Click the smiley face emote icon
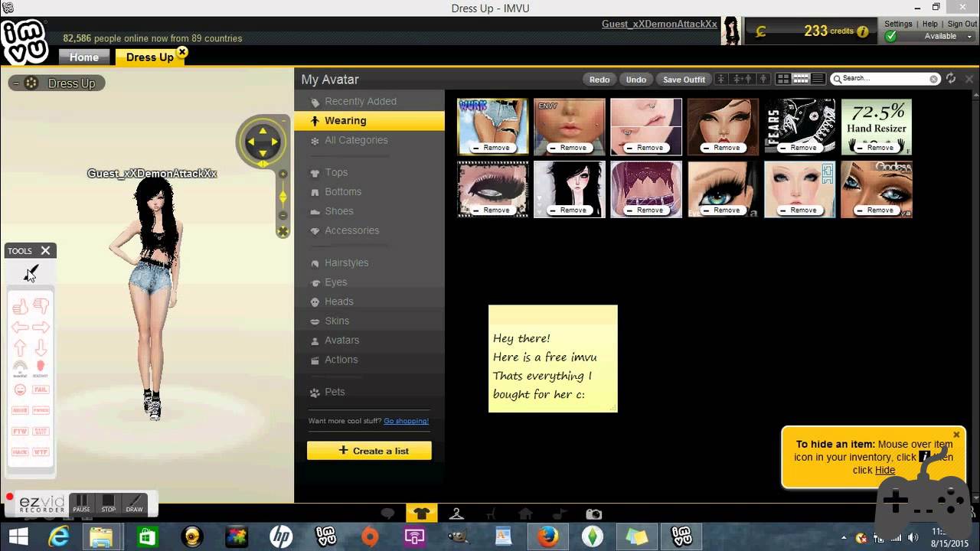The width and height of the screenshot is (980, 551). [20, 390]
